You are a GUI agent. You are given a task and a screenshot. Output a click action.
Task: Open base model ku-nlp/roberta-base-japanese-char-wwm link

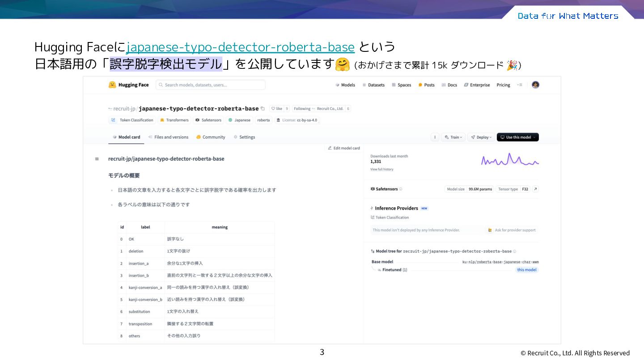500,262
